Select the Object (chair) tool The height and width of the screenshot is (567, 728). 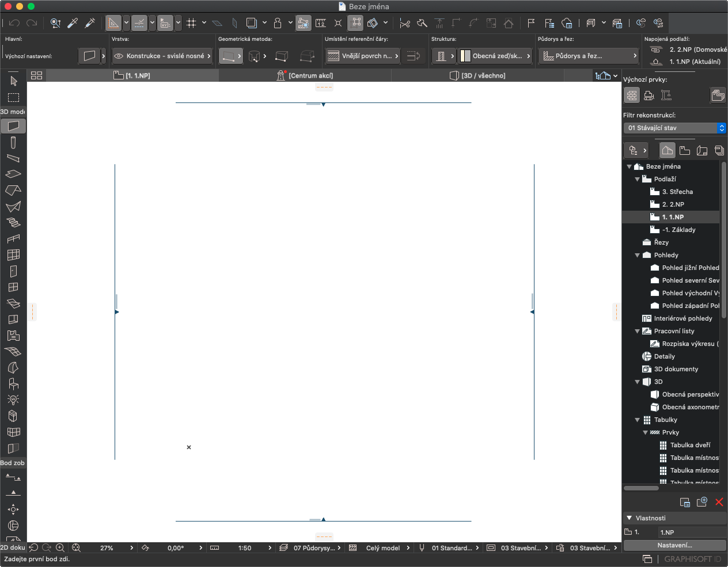pos(13,384)
